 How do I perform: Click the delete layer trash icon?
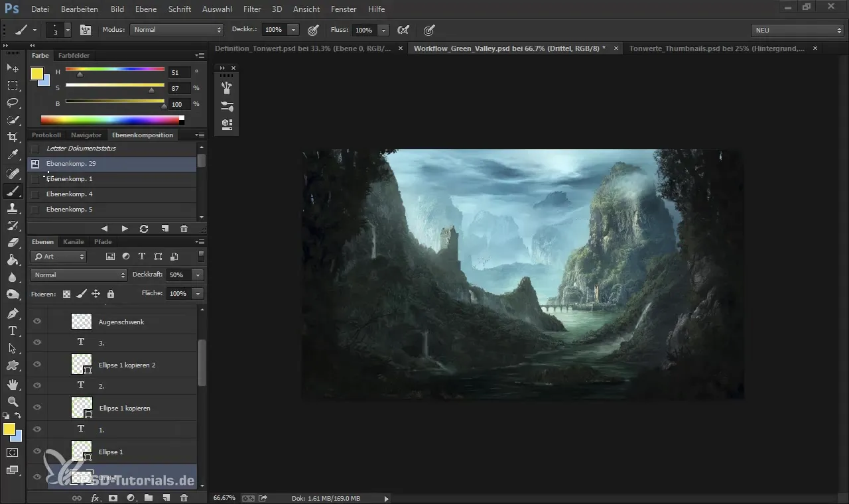pyautogui.click(x=184, y=497)
